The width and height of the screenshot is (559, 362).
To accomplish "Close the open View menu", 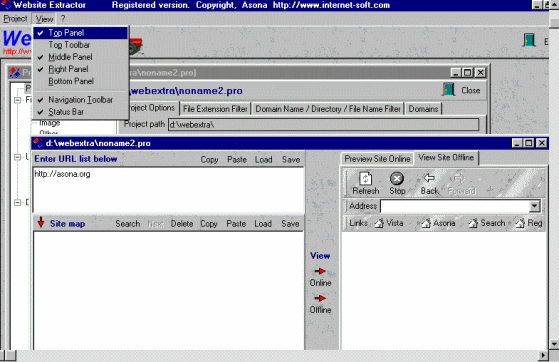I will tap(44, 19).
